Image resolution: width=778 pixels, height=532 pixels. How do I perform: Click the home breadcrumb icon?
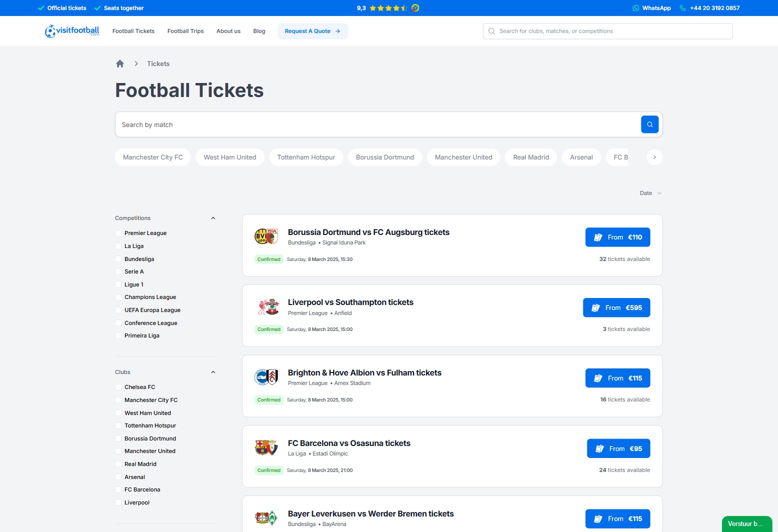coord(120,63)
